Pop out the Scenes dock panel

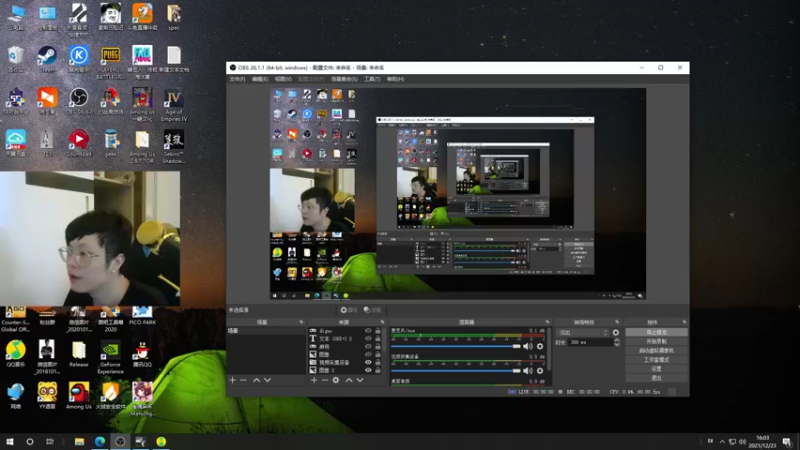301,322
